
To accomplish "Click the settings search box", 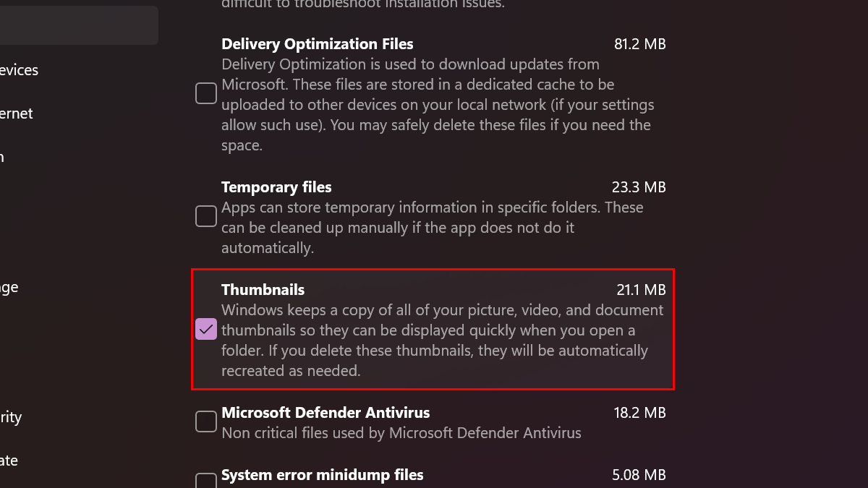I will coord(78,25).
